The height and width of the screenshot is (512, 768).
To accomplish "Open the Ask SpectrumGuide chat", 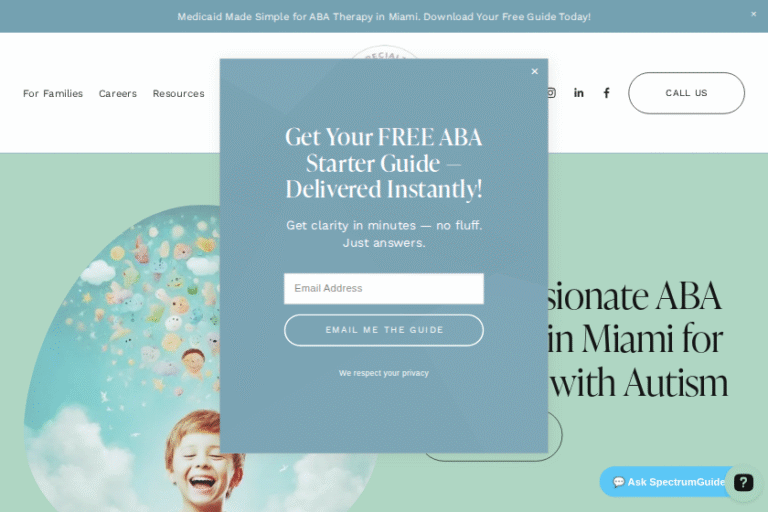I will pos(669,482).
